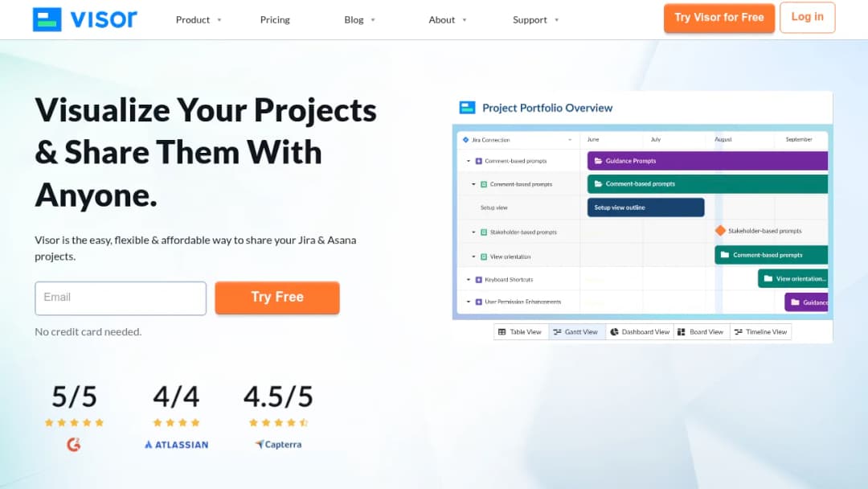Click the "No credit card needed." text
868x489 pixels.
(88, 331)
